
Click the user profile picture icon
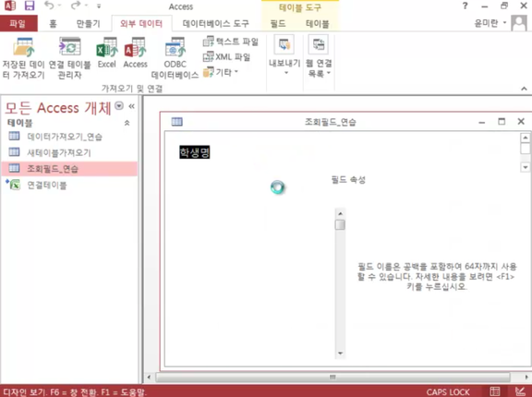[x=519, y=23]
